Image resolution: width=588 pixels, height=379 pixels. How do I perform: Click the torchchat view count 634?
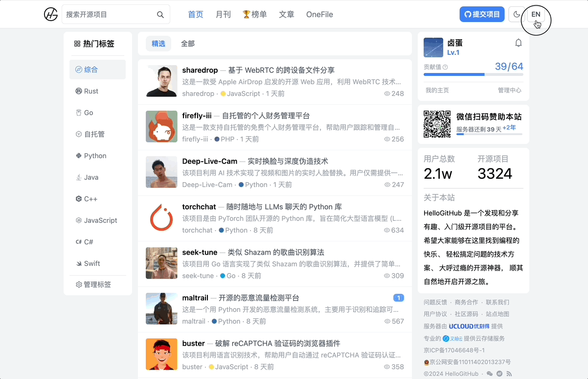[x=394, y=230]
